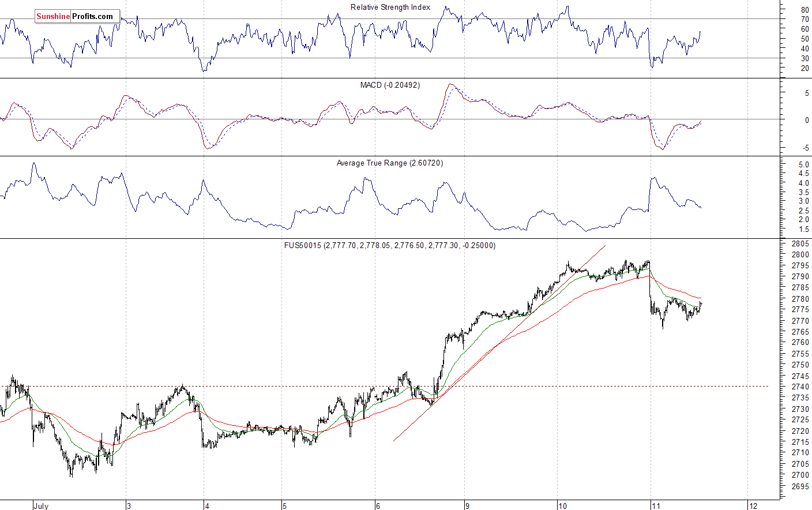Click the RSI scale value 70
The height and width of the screenshot is (510, 812).
805,20
